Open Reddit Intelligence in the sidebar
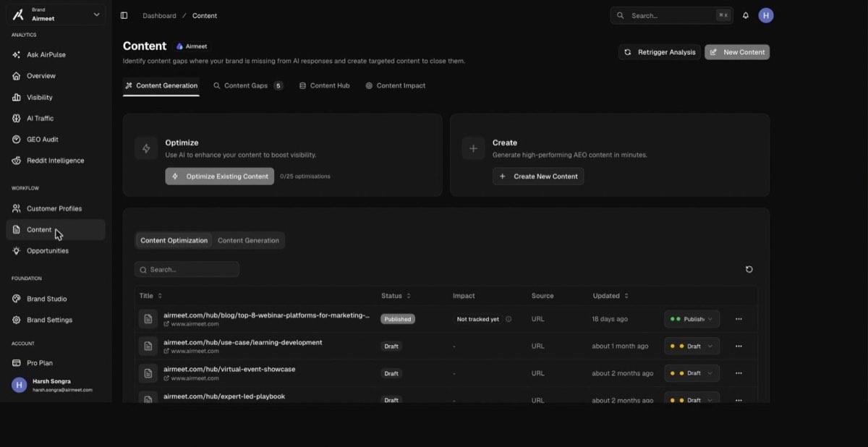 point(56,161)
